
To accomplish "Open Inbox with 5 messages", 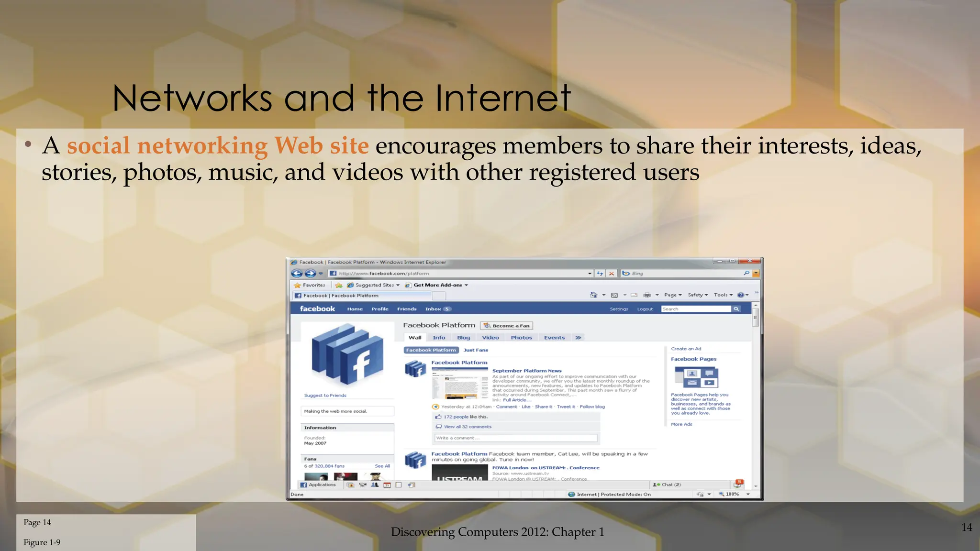I will [x=438, y=309].
